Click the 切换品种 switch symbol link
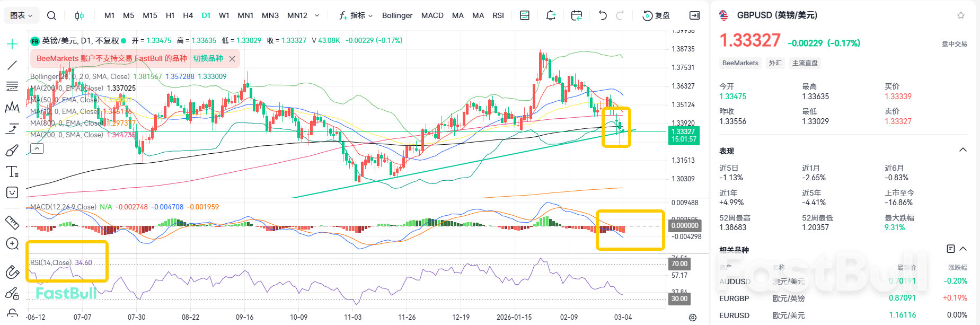Viewport: 980px width, 325px height. click(208, 58)
